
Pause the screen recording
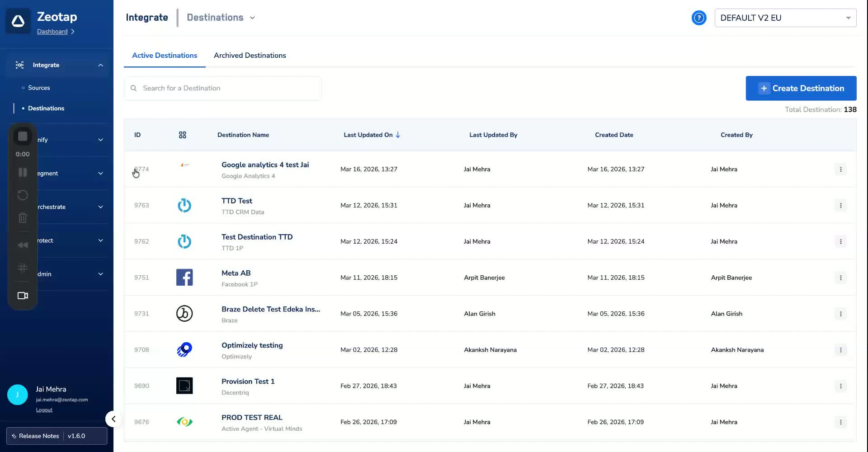(x=23, y=172)
